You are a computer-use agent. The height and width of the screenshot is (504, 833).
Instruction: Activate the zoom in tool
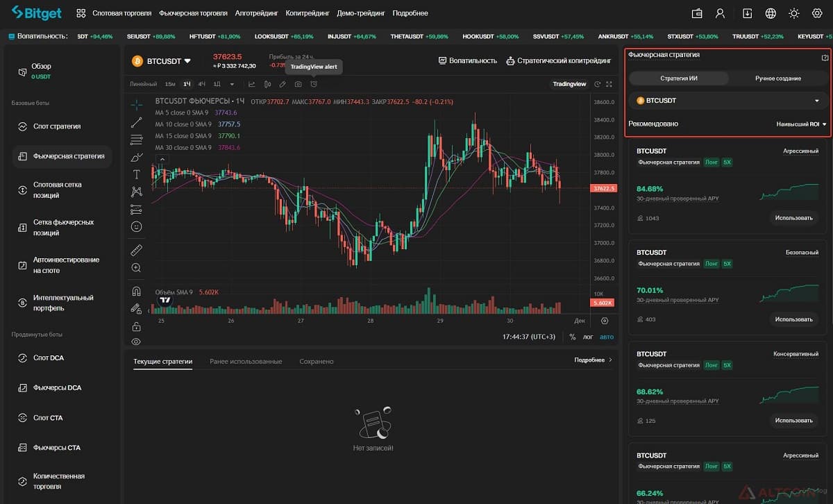tap(136, 267)
